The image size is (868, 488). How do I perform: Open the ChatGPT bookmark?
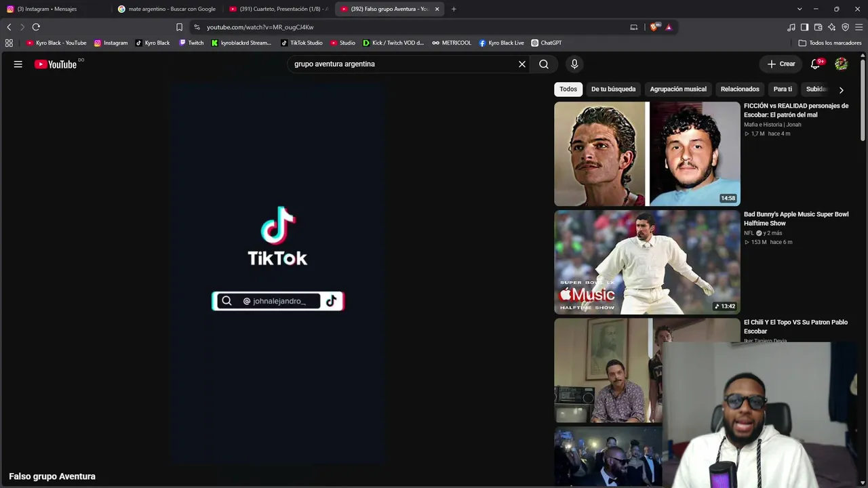click(x=546, y=43)
